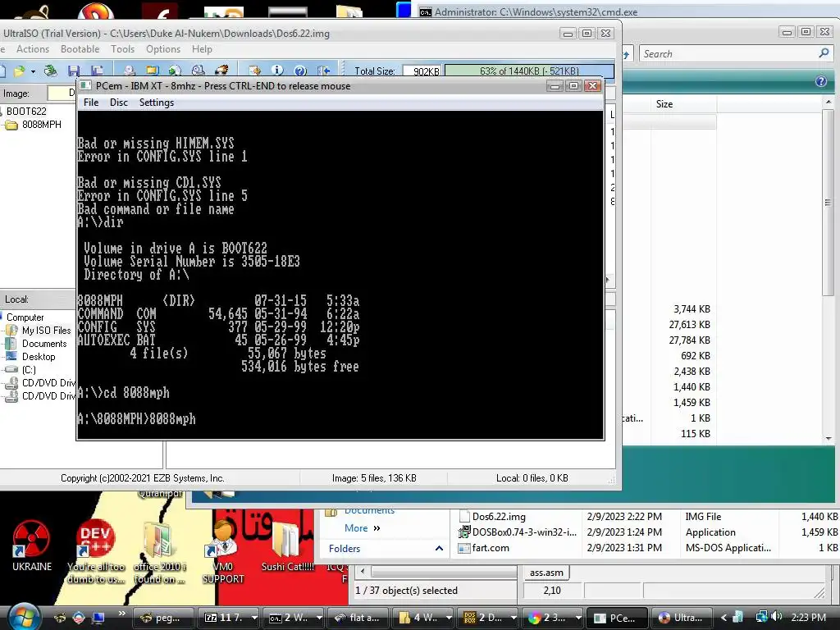Click the Mount to virtual drive icon in UltraISO

(x=199, y=71)
